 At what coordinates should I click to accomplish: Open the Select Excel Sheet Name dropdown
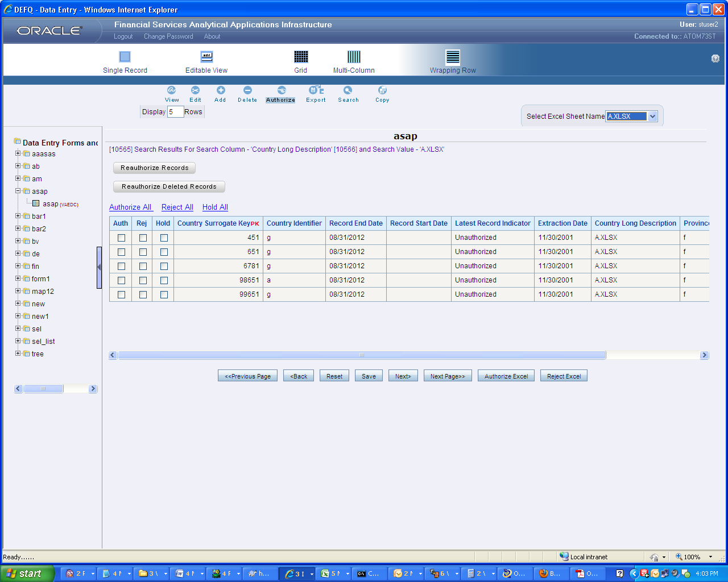[x=653, y=116]
